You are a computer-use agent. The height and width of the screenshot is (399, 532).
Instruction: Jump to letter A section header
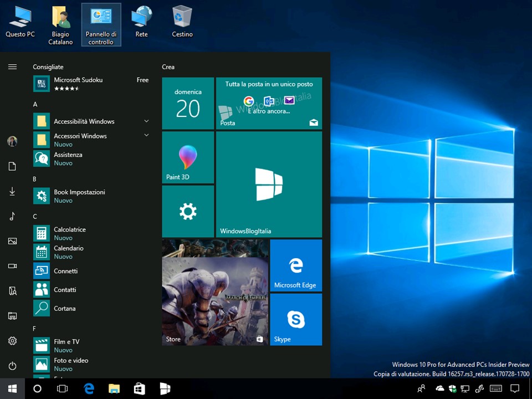click(x=35, y=105)
